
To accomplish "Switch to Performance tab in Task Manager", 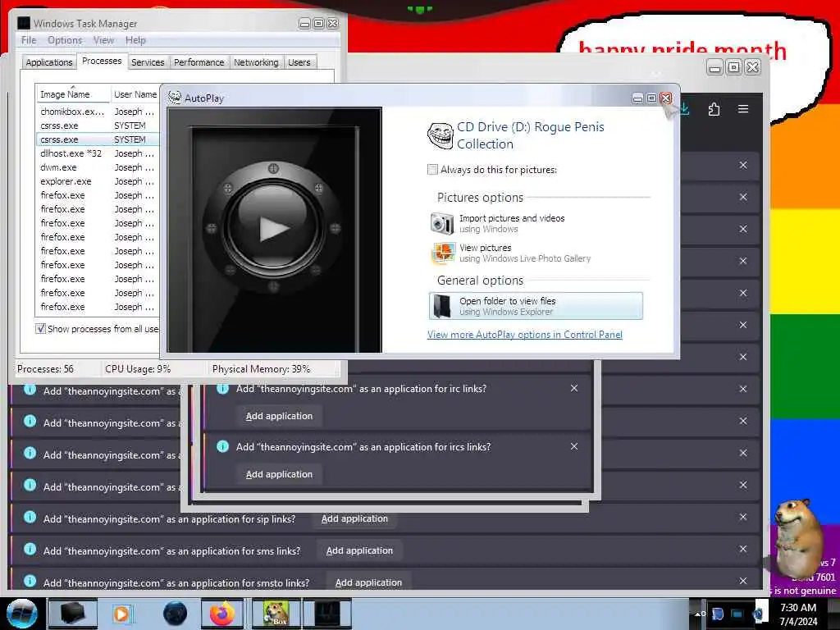I will point(199,62).
